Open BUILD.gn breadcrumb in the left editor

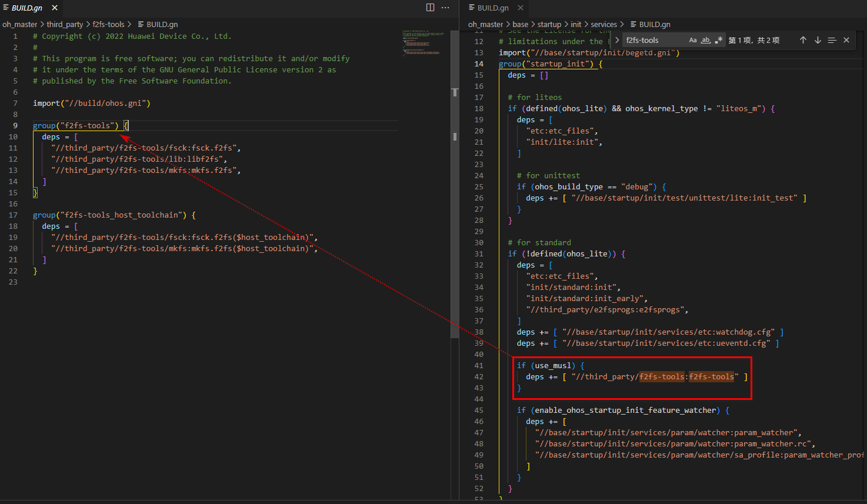click(158, 24)
